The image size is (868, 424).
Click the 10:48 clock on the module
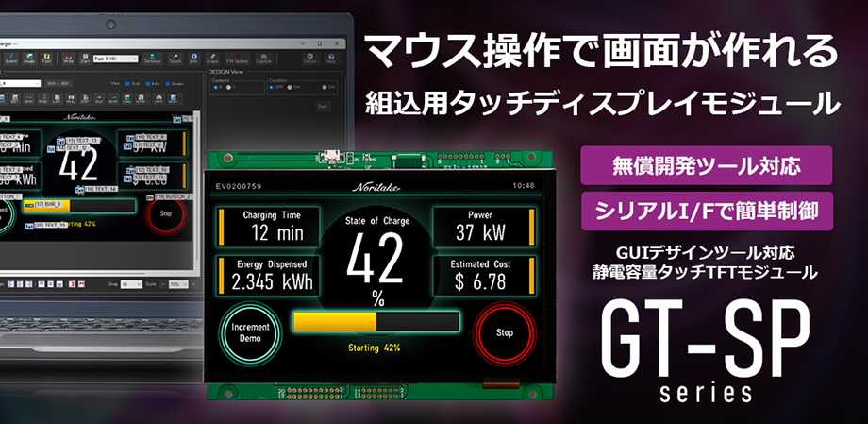523,186
